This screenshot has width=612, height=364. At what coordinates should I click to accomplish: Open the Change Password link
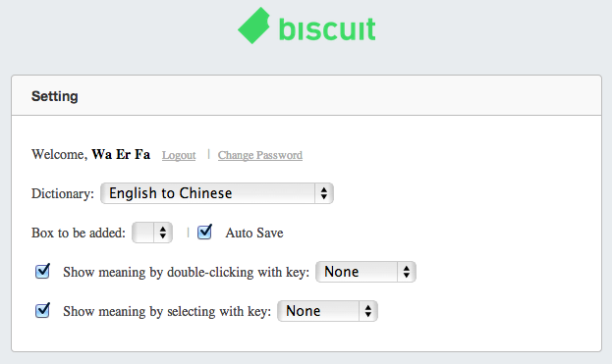pos(260,155)
